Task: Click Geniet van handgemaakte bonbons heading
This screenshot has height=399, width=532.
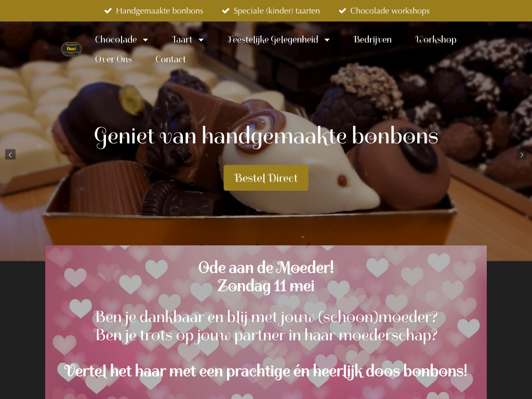Action: pyautogui.click(x=266, y=137)
